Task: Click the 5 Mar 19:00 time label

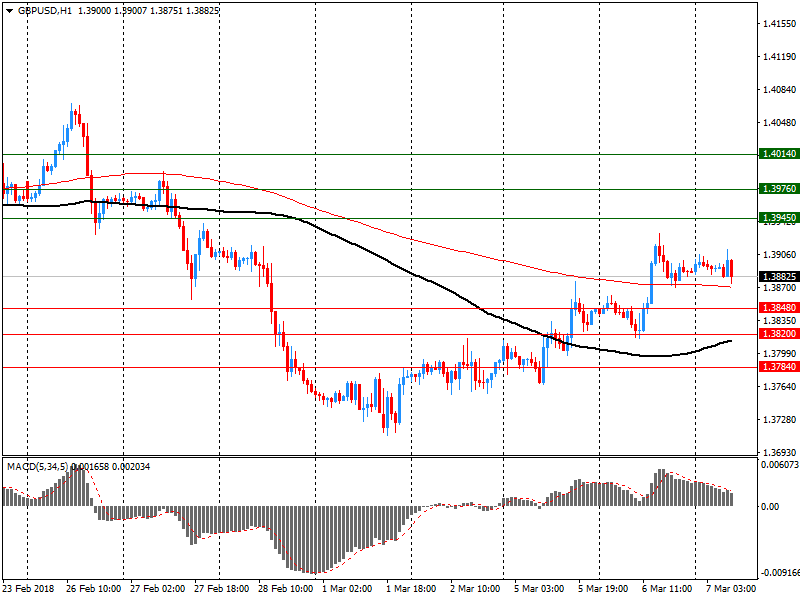Action: 603,588
